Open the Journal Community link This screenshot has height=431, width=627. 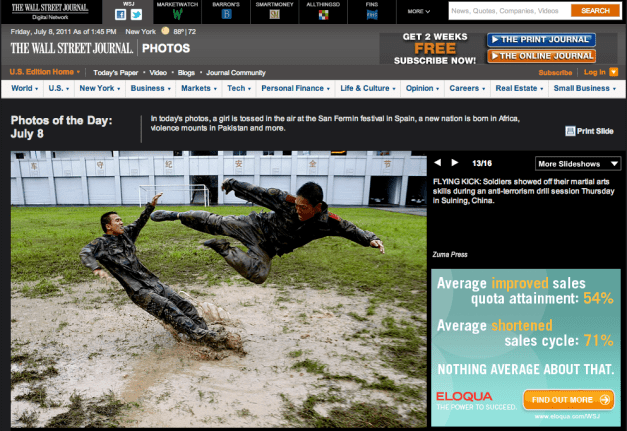(236, 72)
